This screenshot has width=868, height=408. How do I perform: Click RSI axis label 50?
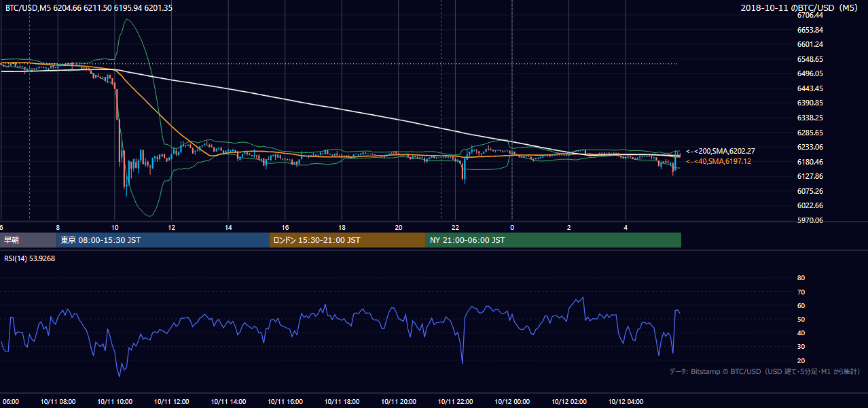tap(801, 319)
